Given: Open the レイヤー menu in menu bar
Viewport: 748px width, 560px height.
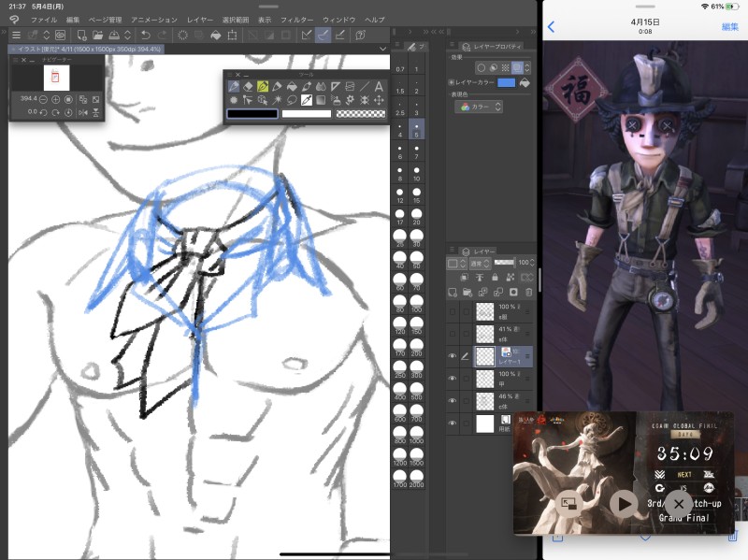Looking at the screenshot, I should pyautogui.click(x=200, y=20).
